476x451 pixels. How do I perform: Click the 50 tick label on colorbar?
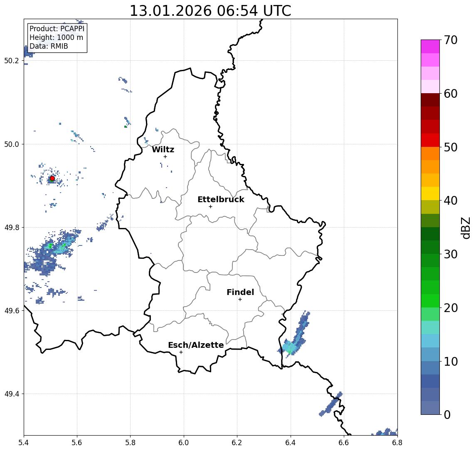451,147
